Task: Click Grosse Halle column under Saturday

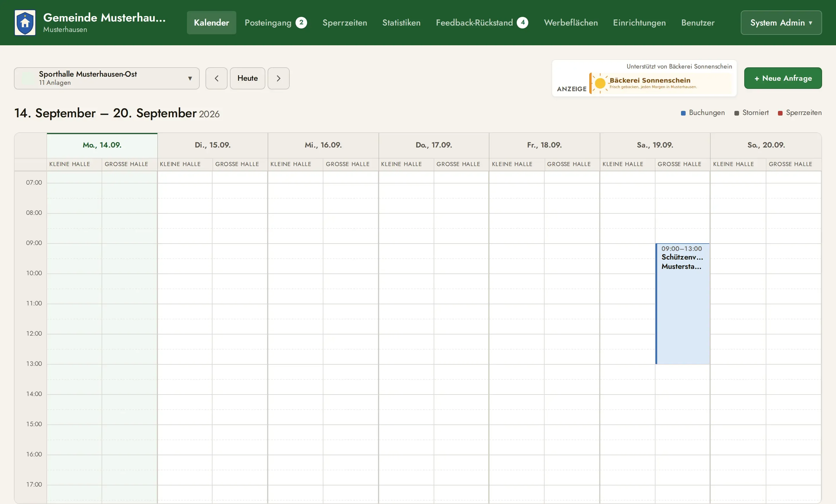Action: 683,164
